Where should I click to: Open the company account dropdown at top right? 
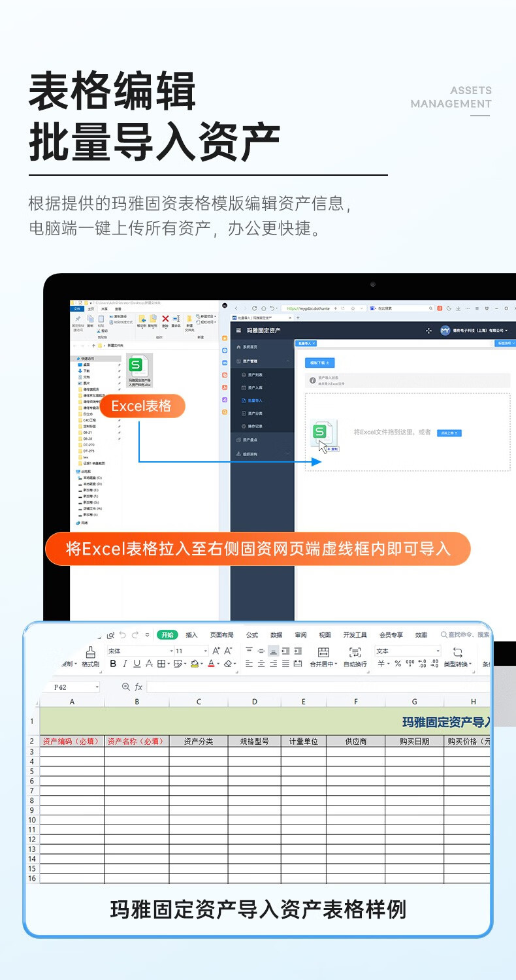pos(474,331)
